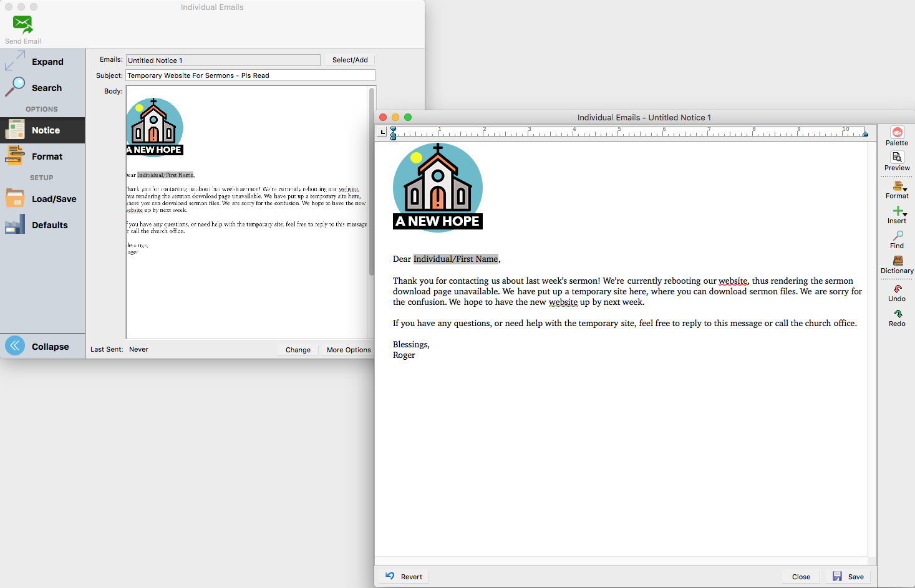Viewport: 915px width, 588px height.
Task: Open the Palette tool
Action: point(897,133)
